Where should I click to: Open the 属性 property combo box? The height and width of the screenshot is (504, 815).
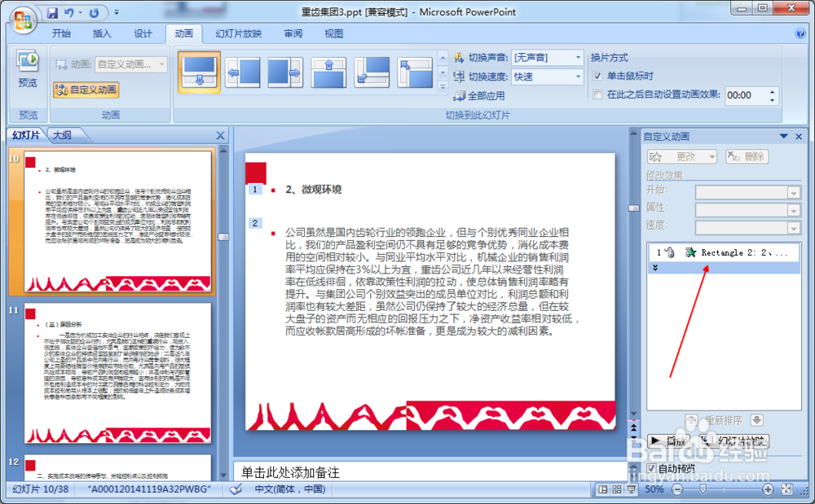pyautogui.click(x=748, y=210)
